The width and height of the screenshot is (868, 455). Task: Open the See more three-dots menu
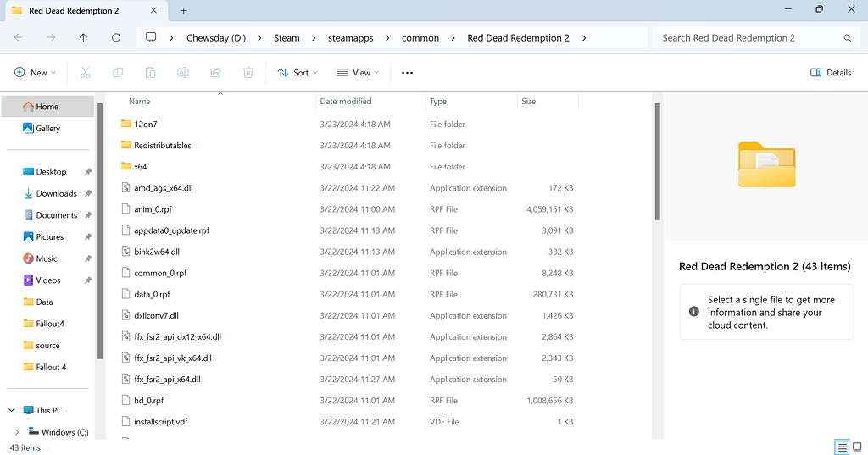pos(408,73)
